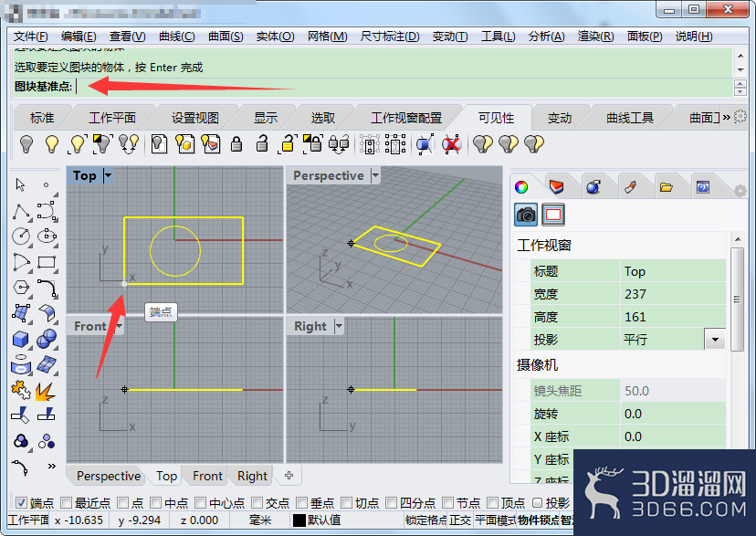Open the Front viewport title dropdown arrow
Viewport: 756px width, 536px height.
tap(119, 326)
